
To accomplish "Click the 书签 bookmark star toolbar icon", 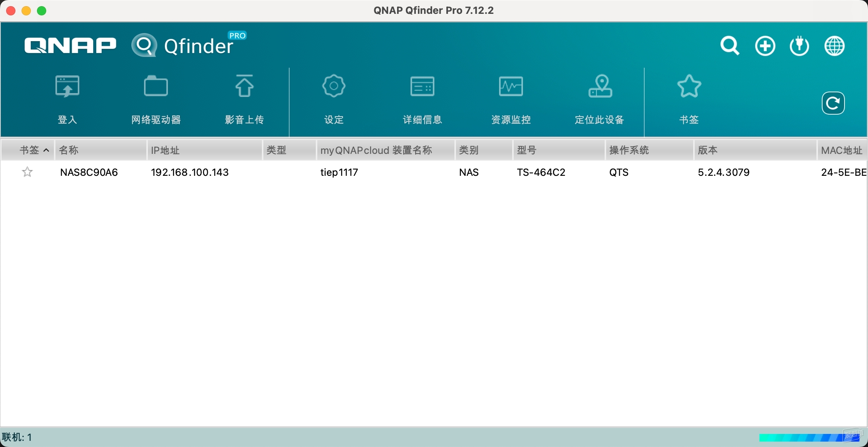I will [689, 86].
